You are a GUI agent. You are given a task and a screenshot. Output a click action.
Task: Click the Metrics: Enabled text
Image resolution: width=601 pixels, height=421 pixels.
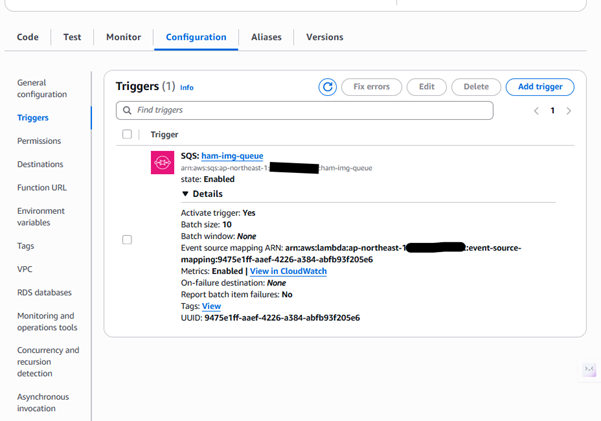coord(212,271)
